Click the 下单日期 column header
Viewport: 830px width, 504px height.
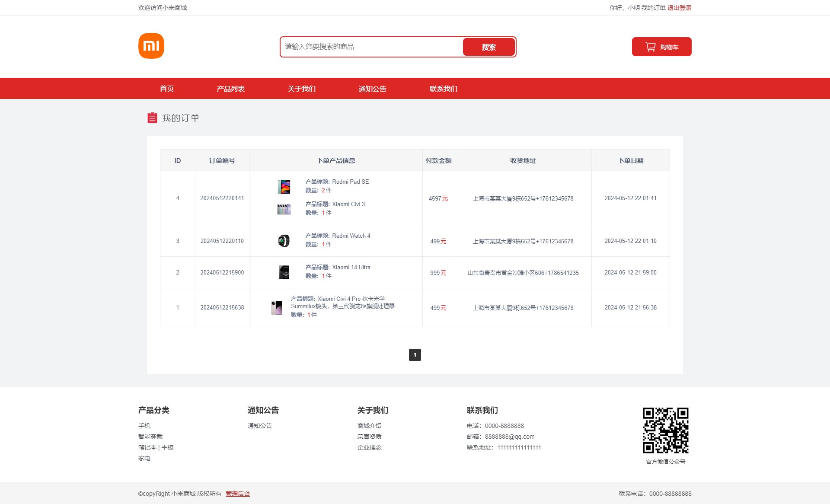(x=631, y=160)
